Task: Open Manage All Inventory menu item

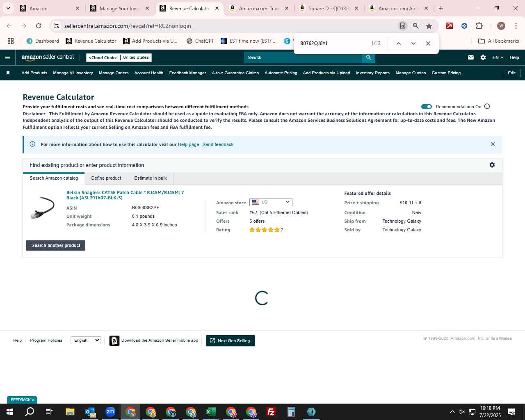Action: 73,73
